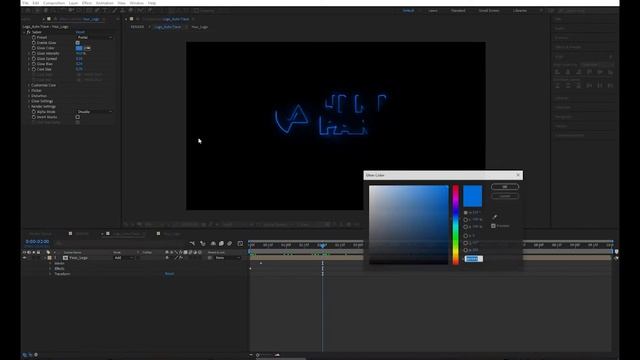
Task: Expand the Transform group in timeline
Action: tap(50, 274)
